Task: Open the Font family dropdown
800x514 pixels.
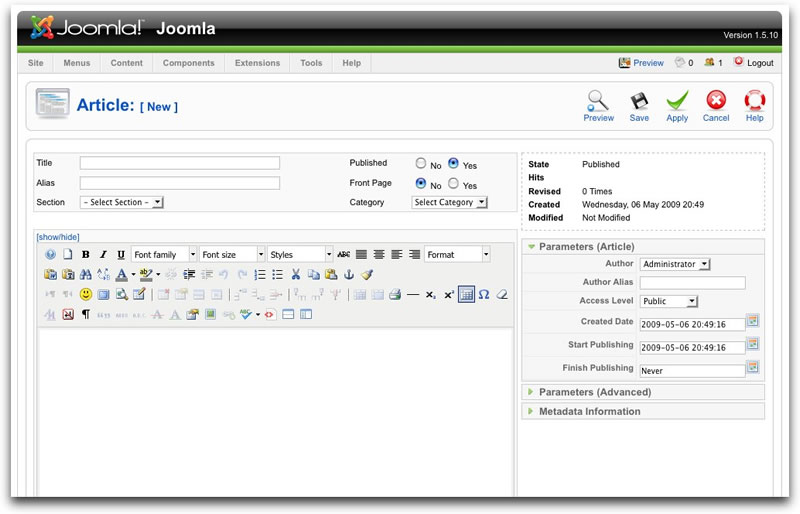Action: [x=164, y=254]
